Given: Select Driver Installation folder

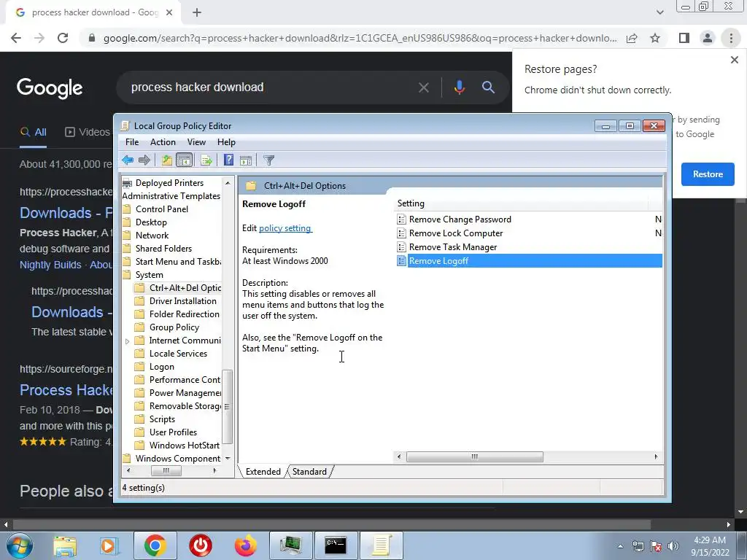Looking at the screenshot, I should tap(182, 301).
